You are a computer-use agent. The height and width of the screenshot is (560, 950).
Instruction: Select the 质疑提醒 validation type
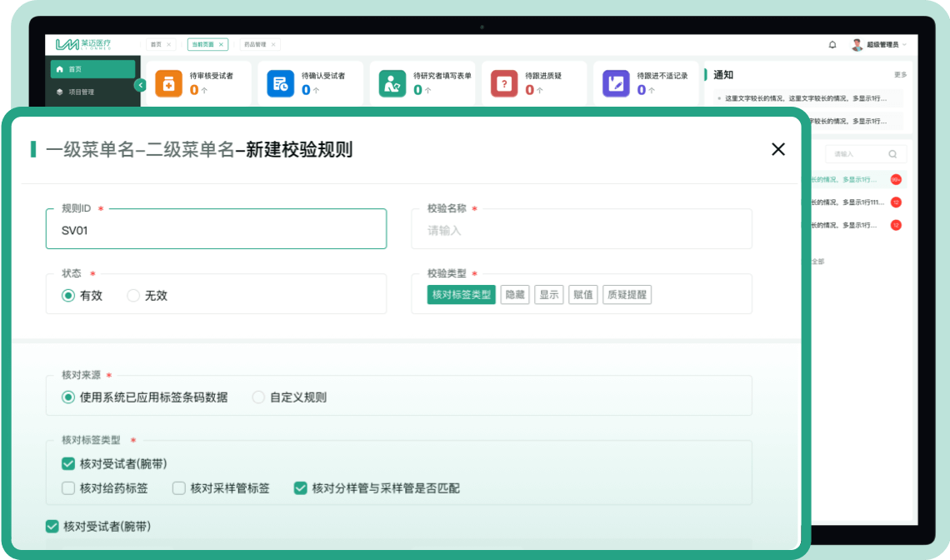click(x=627, y=295)
